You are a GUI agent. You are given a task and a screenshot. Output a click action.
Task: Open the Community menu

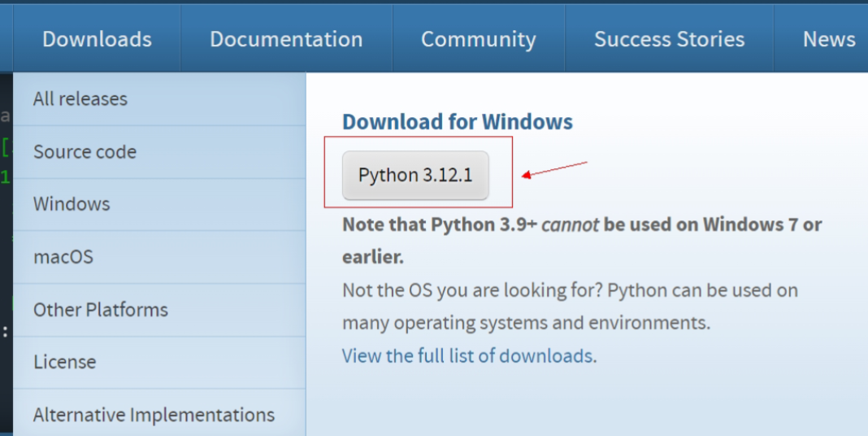pyautogui.click(x=478, y=39)
